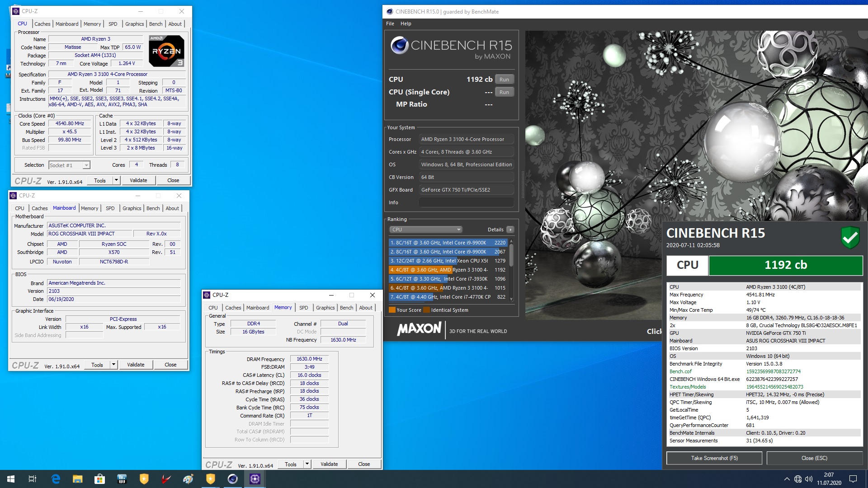The width and height of the screenshot is (868, 488).
Task: Click the Info input field in Your System
Action: 466,202
